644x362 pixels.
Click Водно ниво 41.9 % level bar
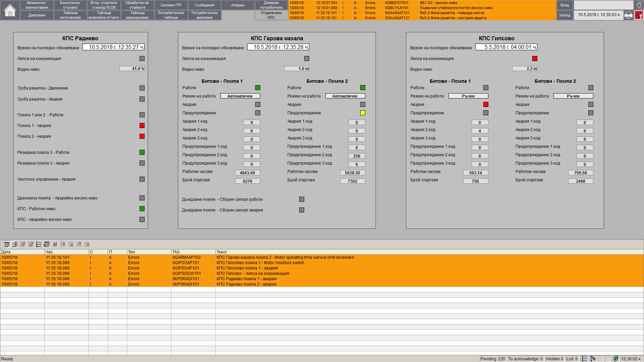(x=132, y=69)
